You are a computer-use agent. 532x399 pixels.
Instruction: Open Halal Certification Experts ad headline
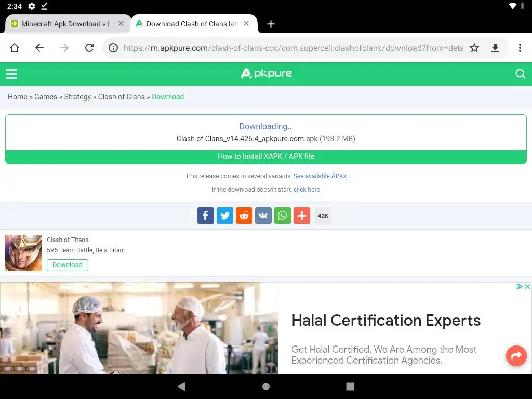[386, 320]
